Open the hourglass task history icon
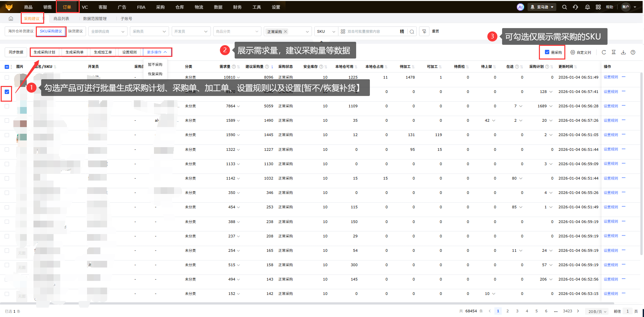The width and height of the screenshot is (644, 317). (x=614, y=52)
